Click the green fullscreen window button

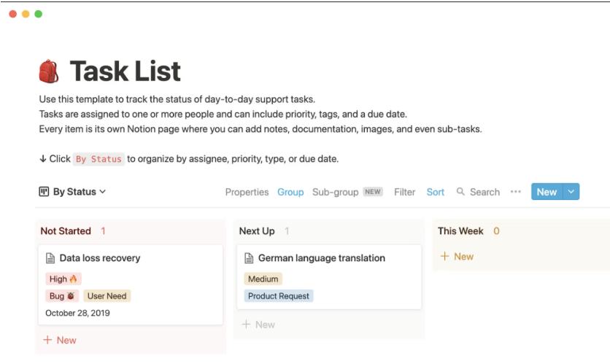(39, 14)
